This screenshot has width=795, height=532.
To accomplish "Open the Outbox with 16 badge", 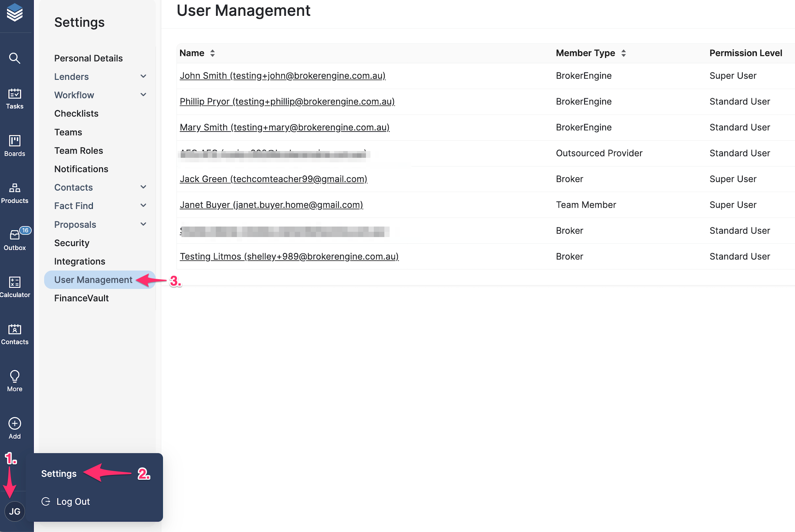I will point(15,240).
